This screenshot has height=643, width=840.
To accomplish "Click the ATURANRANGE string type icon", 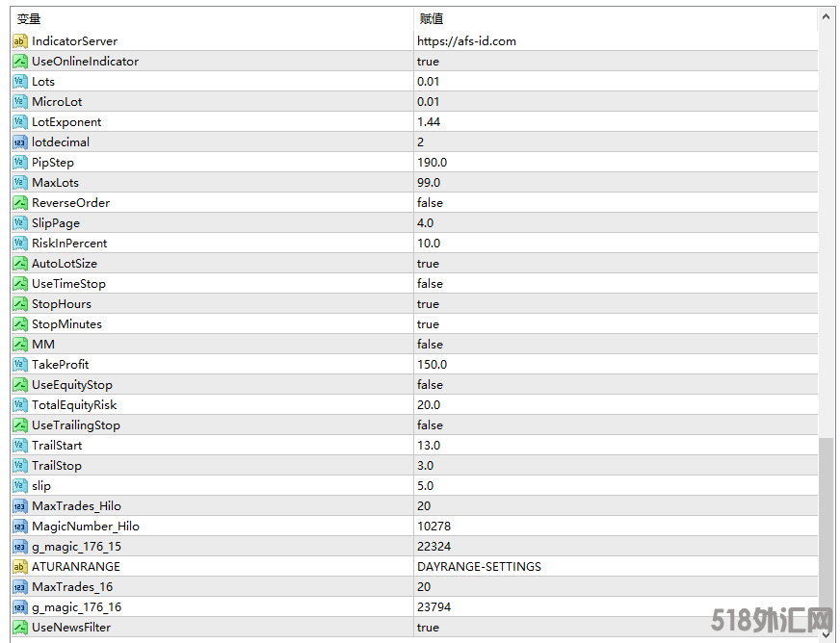I will click(20, 567).
